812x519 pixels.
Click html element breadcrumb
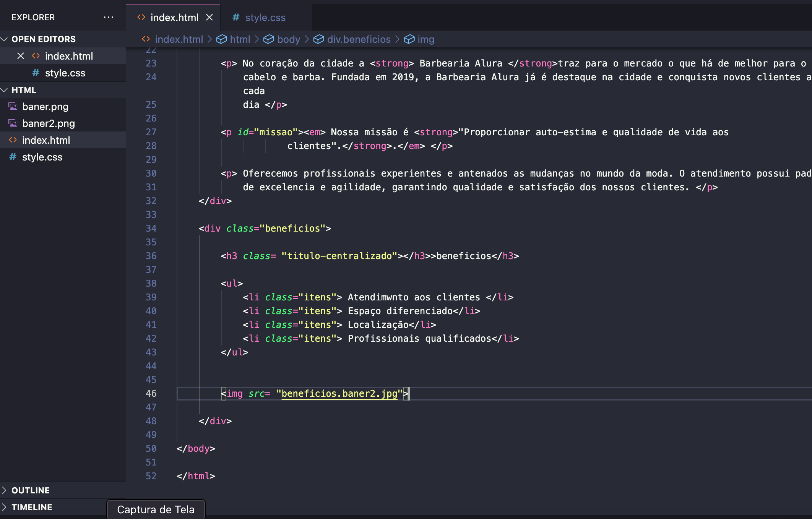pos(240,39)
